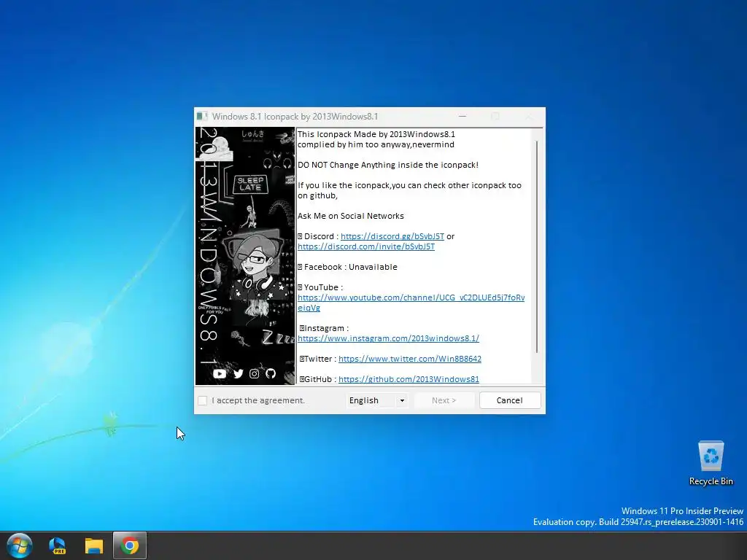The image size is (747, 560).
Task: Open the YouTube channel link
Action: coord(411,303)
